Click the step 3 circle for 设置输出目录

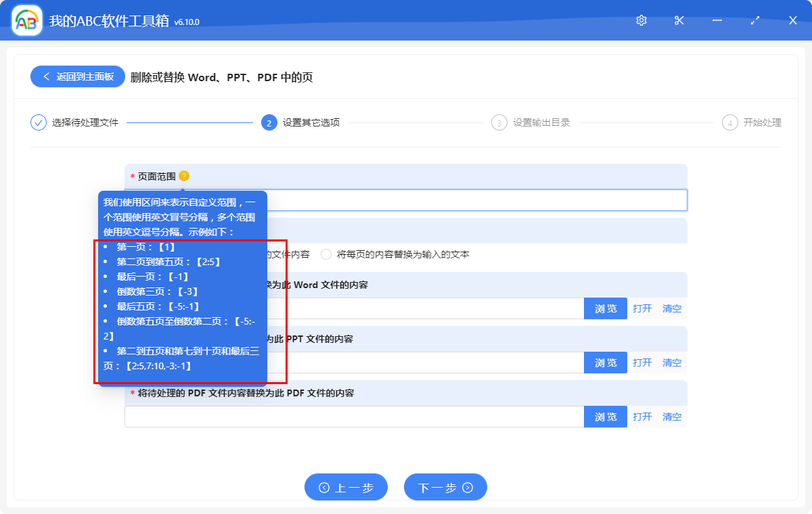[x=499, y=122]
